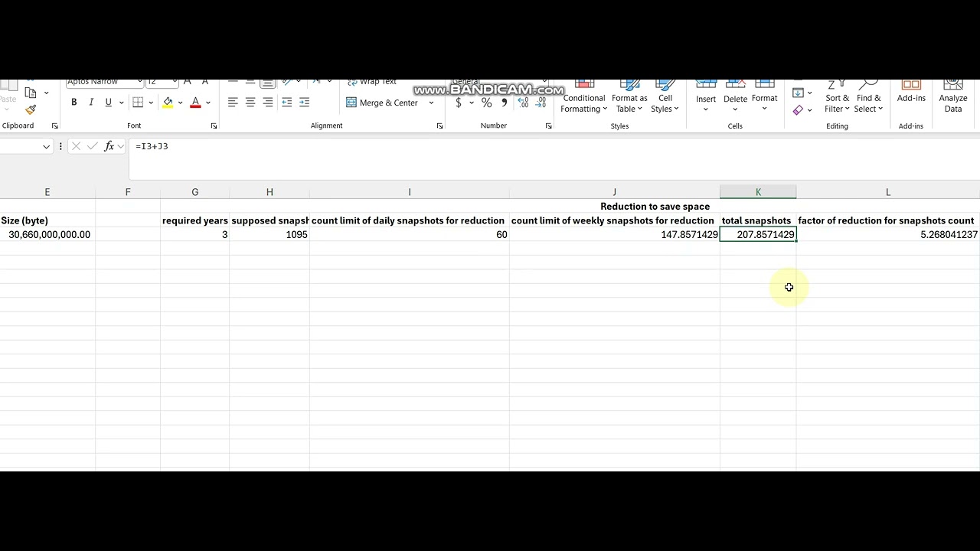980x551 pixels.
Task: Open Name Box dropdown arrow
Action: coord(46,146)
